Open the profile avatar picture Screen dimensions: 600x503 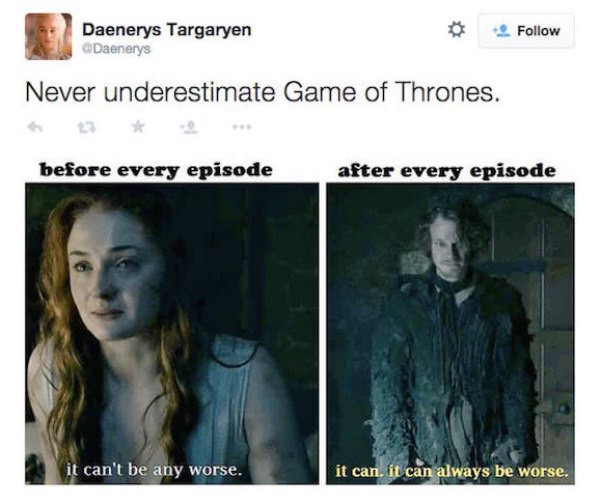(49, 36)
